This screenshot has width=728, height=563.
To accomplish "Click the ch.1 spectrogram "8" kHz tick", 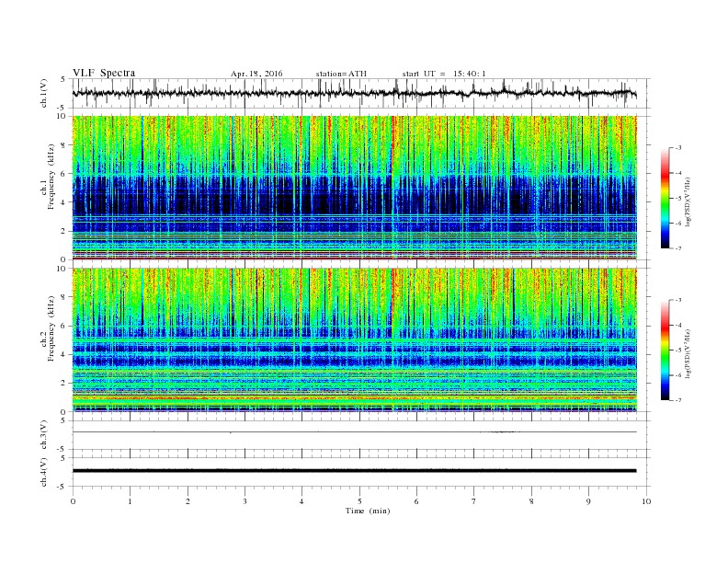I will pos(63,145).
